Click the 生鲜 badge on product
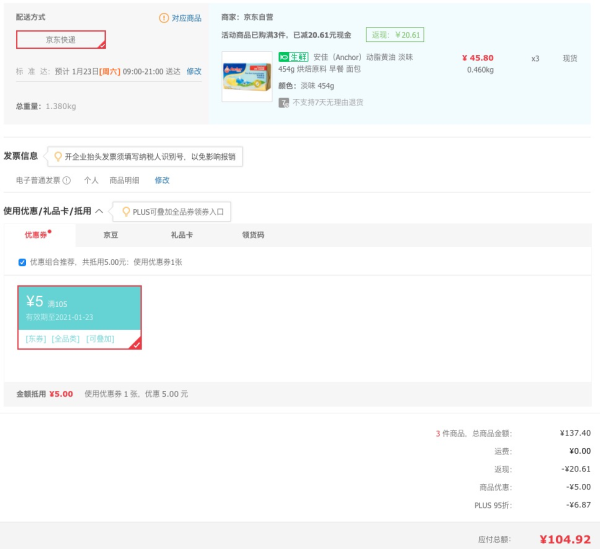The height and width of the screenshot is (549, 600). (293, 57)
